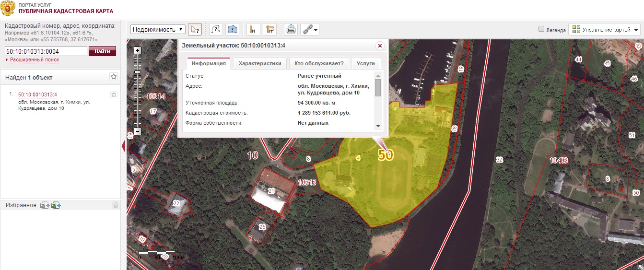Image resolution: width=644 pixels, height=270 pixels.
Task: Click the zoom level slider handle
Action: click(138, 71)
